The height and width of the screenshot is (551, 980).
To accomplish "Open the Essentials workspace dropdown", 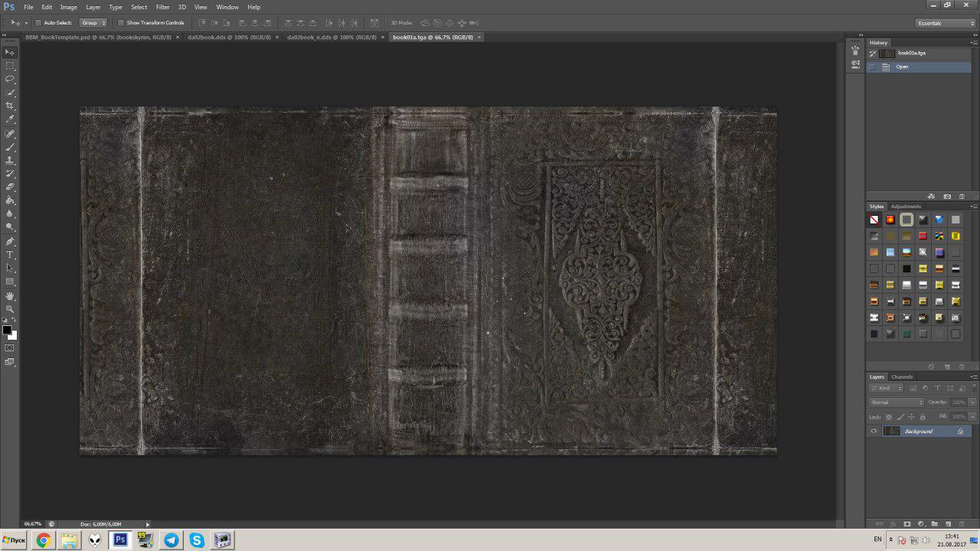I will [x=946, y=23].
